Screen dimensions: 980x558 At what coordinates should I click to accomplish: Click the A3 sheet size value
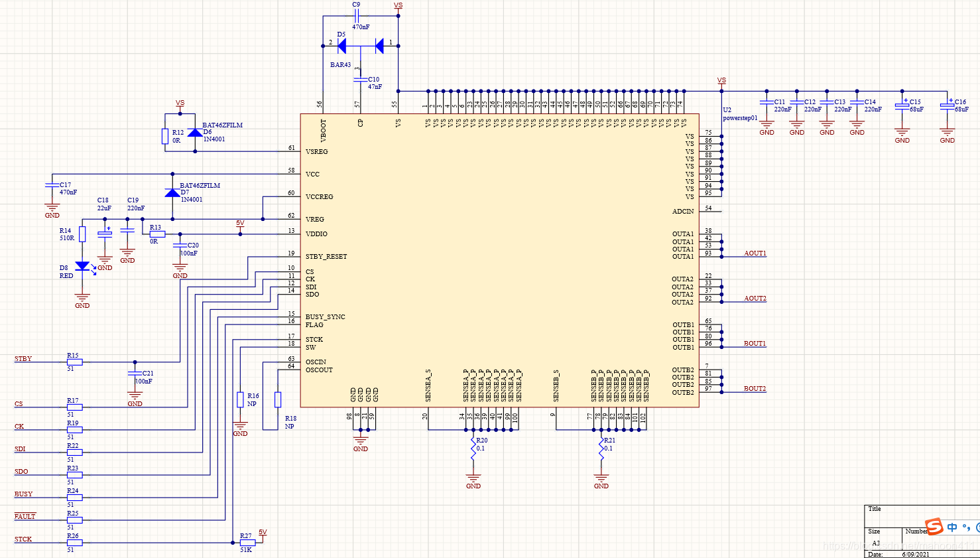click(876, 543)
